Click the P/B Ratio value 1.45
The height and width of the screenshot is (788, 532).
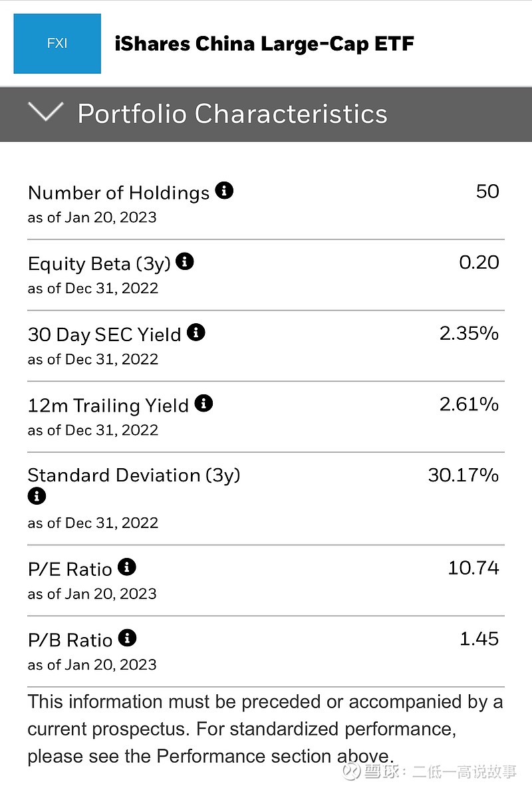[479, 639]
